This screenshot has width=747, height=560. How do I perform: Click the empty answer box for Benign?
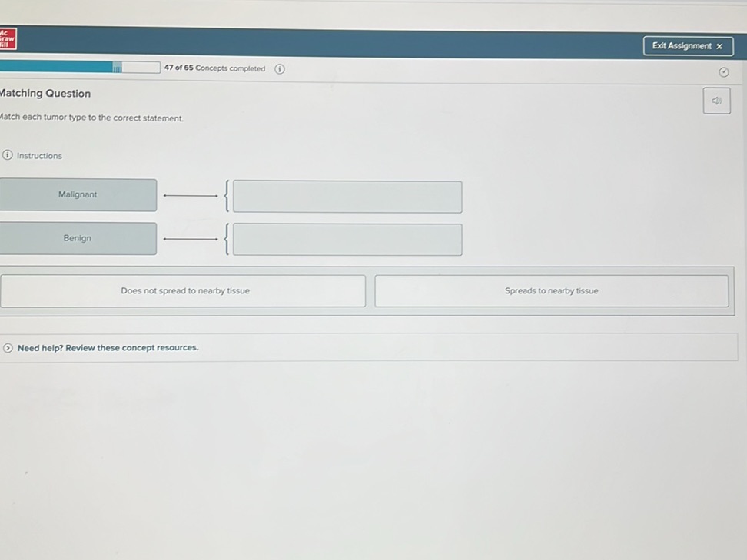pos(347,240)
